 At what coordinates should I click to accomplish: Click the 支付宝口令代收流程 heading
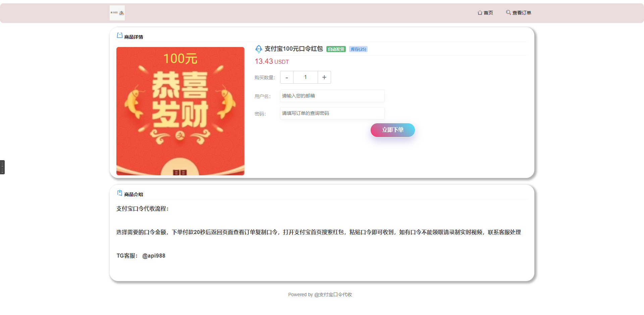coord(143,209)
